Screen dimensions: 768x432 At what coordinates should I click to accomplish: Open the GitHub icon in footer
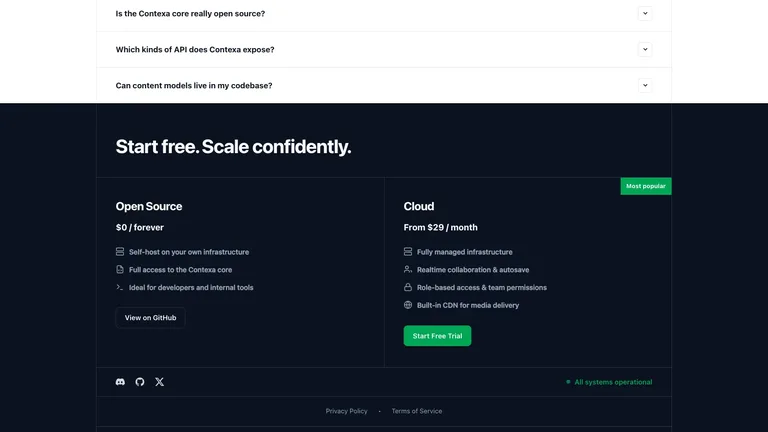coord(140,382)
